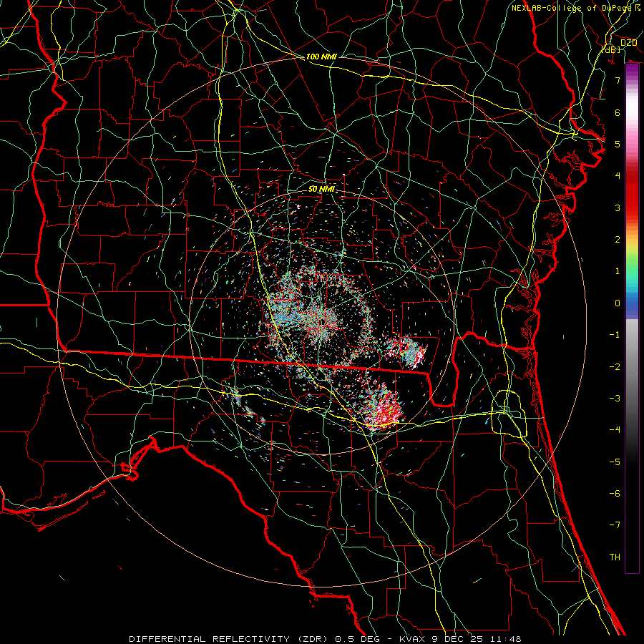The height and width of the screenshot is (644, 644).
Task: Click the Differential Reflectivity caption at the bottom
Action: coord(326,639)
